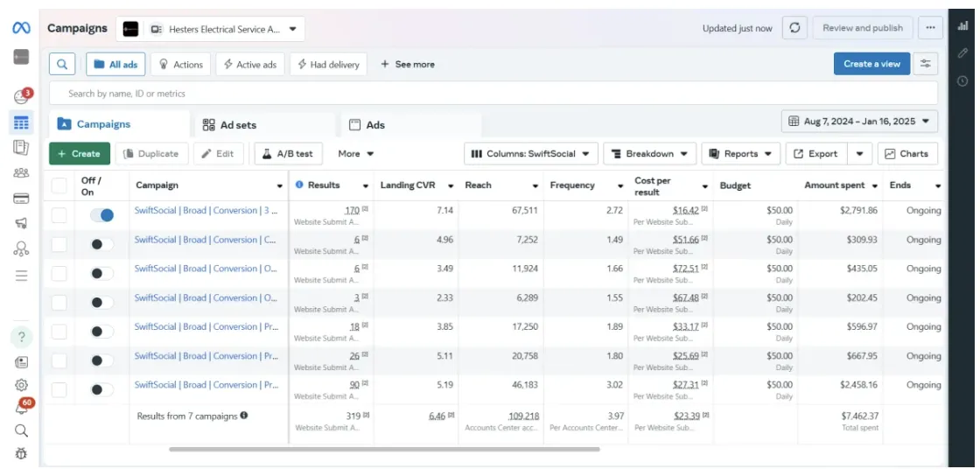Click the Export button
This screenshot has height=469, width=980.
click(816, 154)
